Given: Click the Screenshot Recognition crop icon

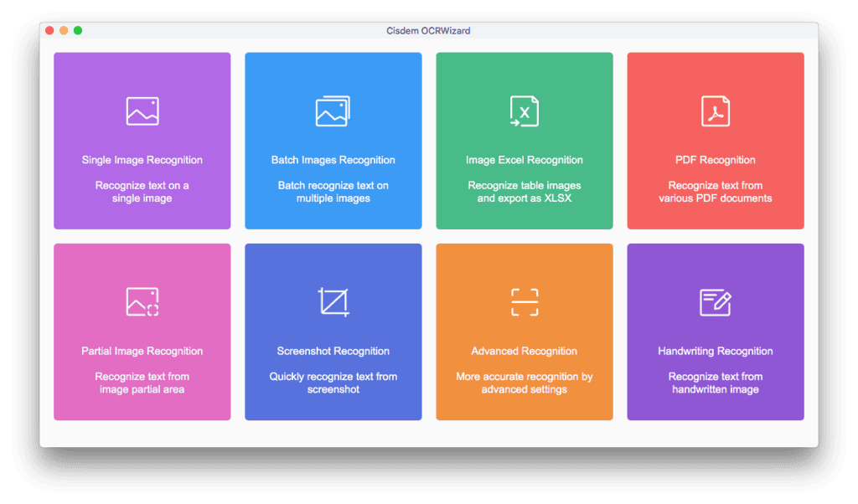Looking at the screenshot, I should 333,301.
